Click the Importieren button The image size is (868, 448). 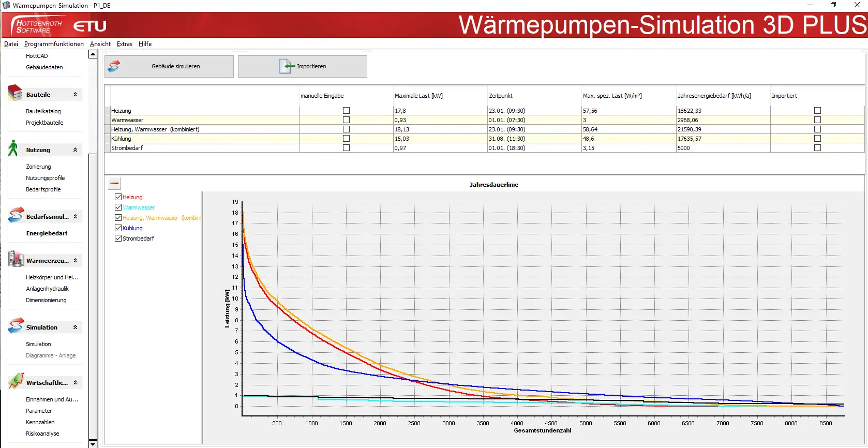point(303,67)
